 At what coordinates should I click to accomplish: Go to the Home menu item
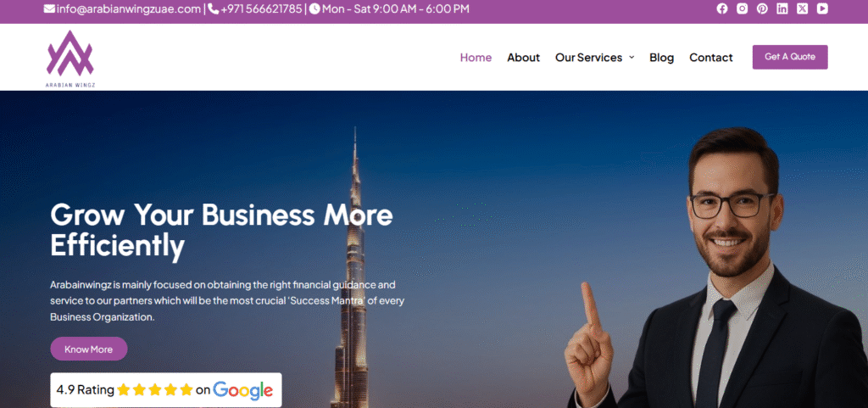pos(476,58)
